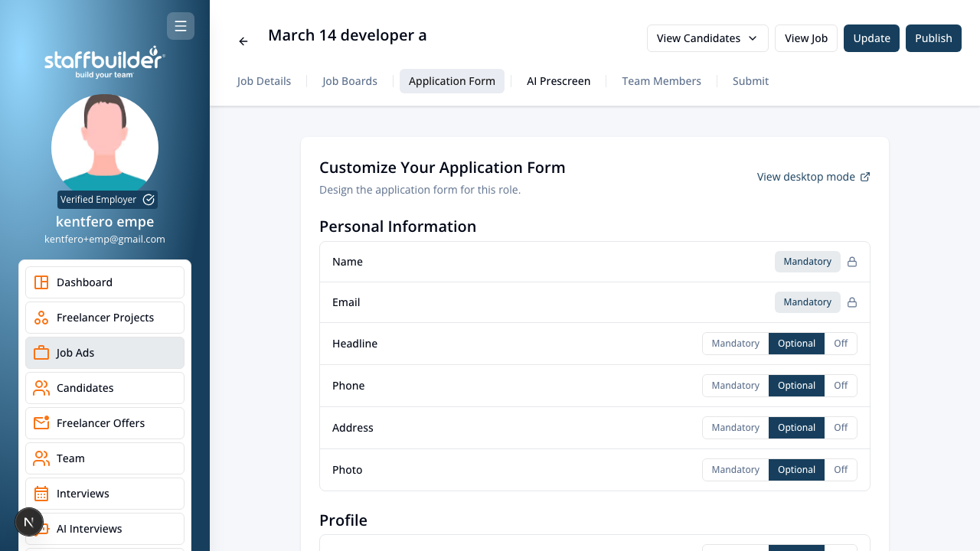Select Optional for Address field
The height and width of the screenshot is (551, 980).
click(x=796, y=428)
